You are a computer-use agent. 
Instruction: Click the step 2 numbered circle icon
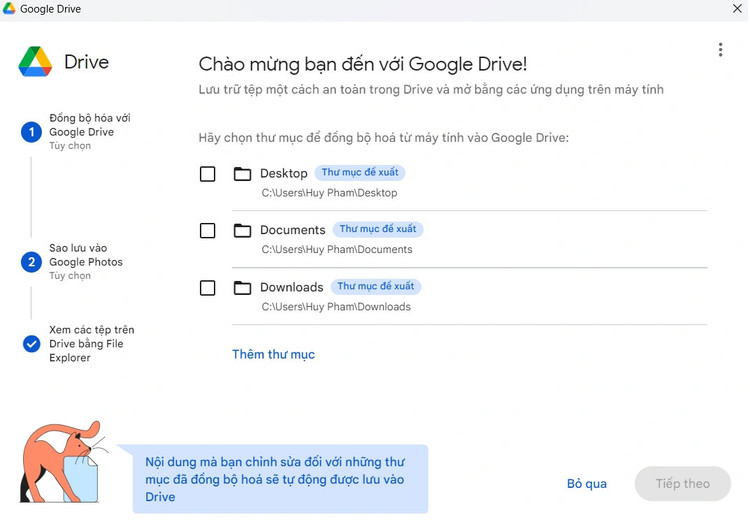(31, 262)
